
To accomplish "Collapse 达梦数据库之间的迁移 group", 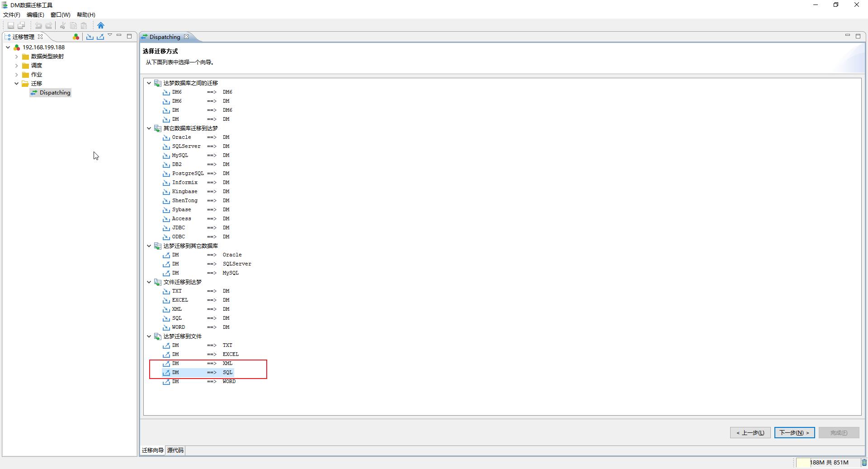I will pyautogui.click(x=149, y=83).
